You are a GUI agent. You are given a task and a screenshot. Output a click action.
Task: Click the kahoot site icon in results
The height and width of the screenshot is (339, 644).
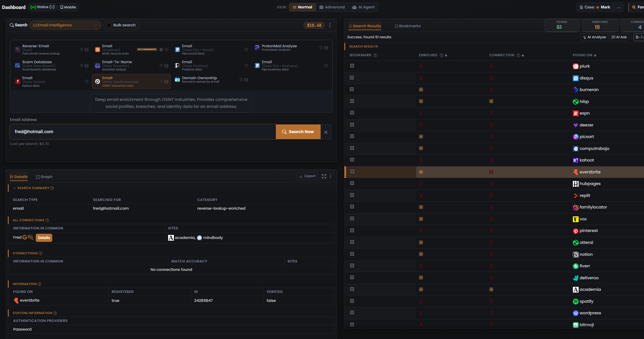(575, 160)
